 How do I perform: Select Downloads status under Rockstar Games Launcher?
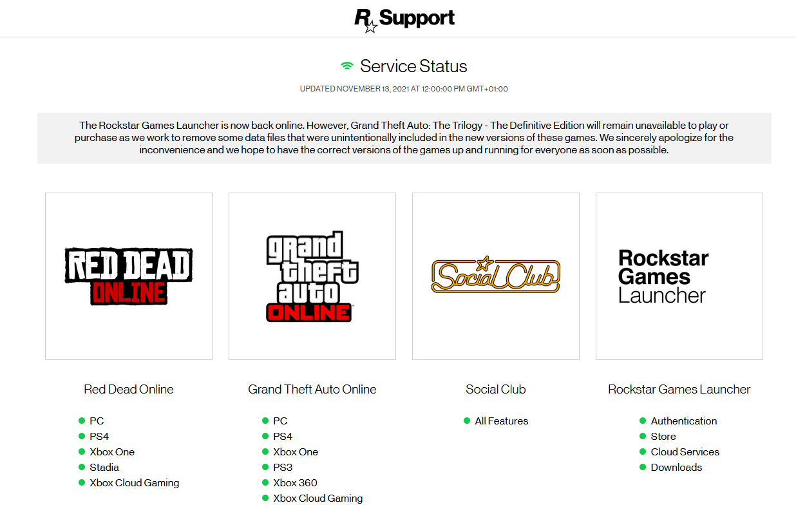[676, 467]
